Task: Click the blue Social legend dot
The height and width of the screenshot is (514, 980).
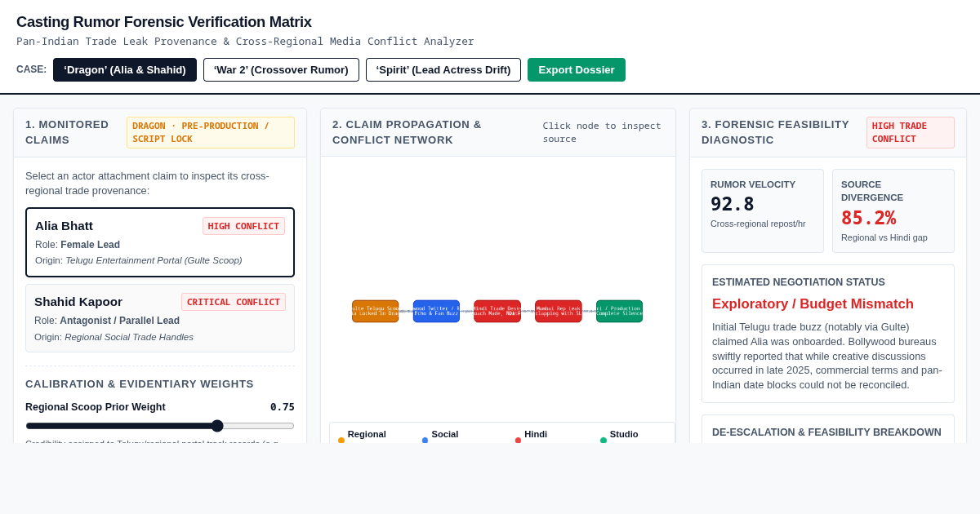Action: click(x=425, y=441)
